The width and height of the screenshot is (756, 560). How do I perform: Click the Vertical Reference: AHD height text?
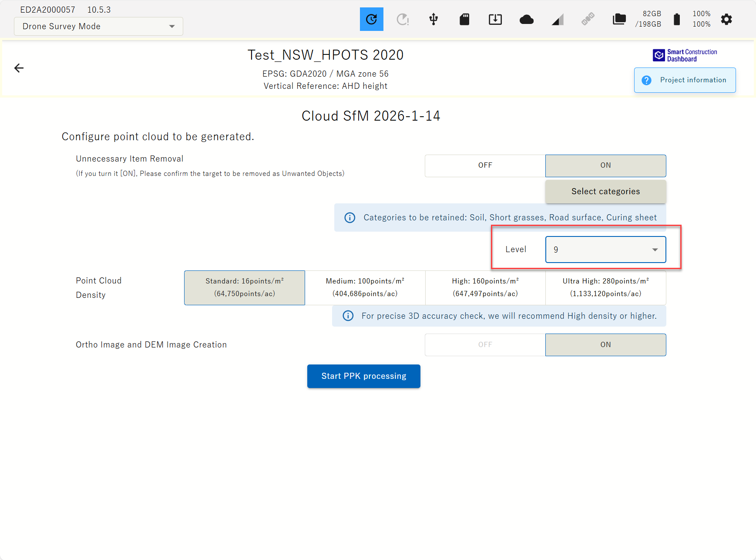[x=326, y=86]
